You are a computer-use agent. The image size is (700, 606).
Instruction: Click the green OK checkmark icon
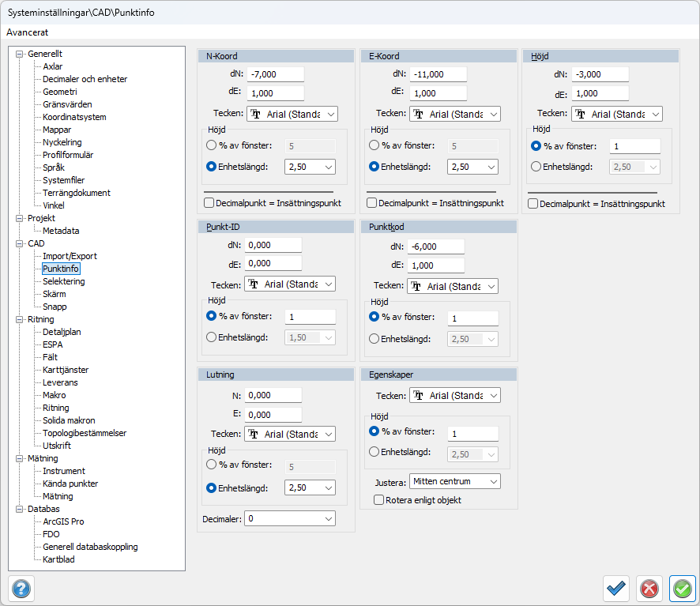click(x=682, y=589)
